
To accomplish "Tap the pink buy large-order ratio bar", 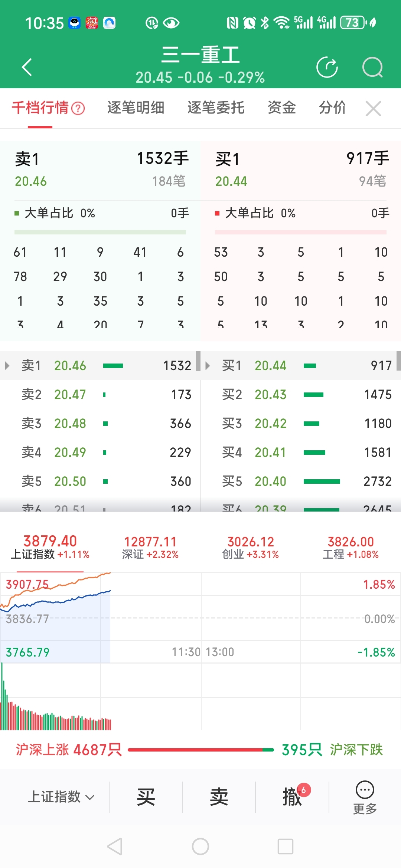I will tap(301, 232).
